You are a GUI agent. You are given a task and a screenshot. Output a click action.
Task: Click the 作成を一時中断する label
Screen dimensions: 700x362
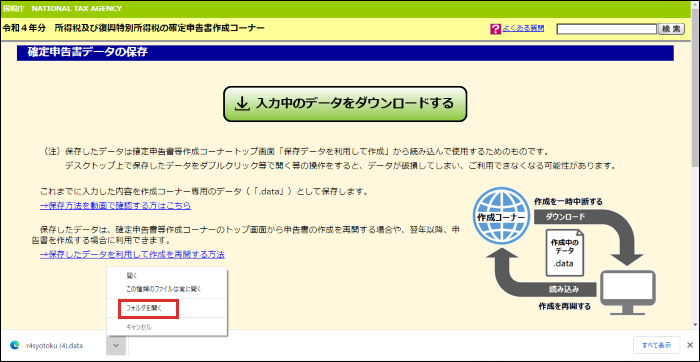[568, 202]
